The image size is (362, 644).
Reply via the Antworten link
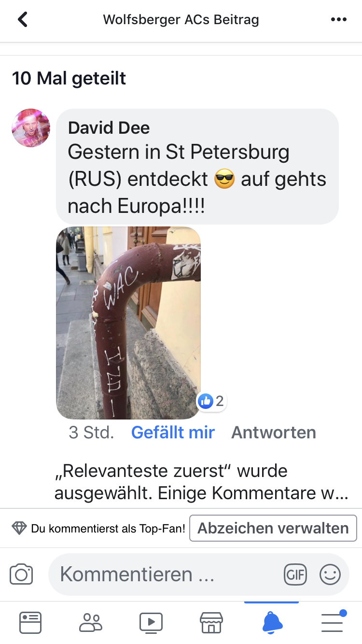pos(274,432)
